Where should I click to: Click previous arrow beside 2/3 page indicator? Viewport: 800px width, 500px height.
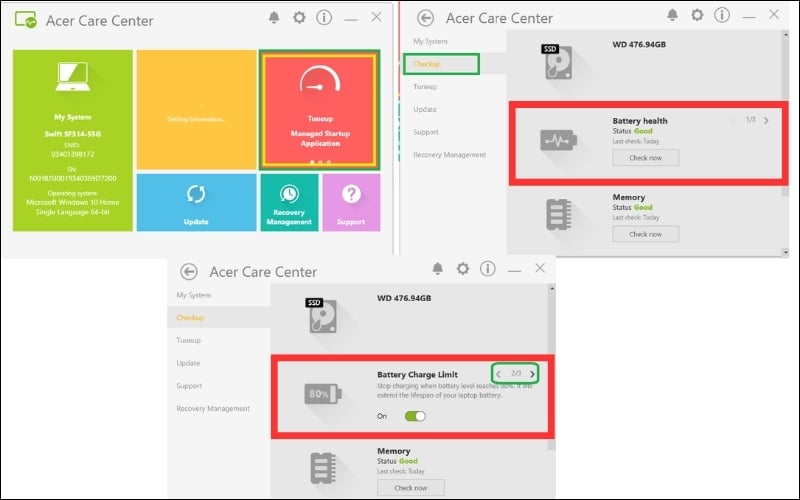pyautogui.click(x=500, y=374)
